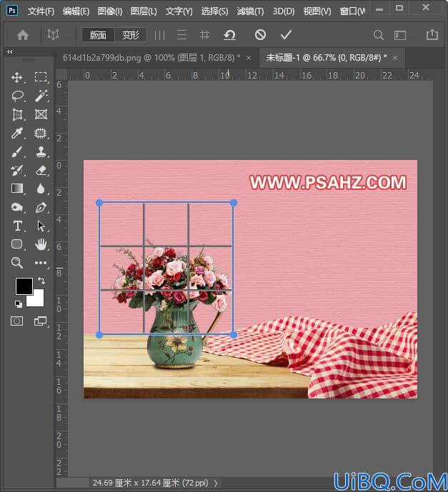Select the Gradient tool
Image resolution: width=448 pixels, height=492 pixels.
coord(17,189)
